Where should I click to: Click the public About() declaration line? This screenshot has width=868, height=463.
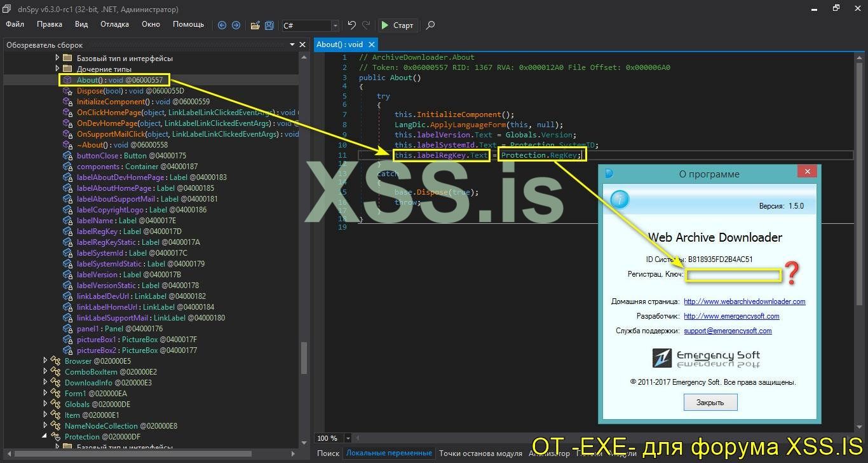click(x=390, y=78)
